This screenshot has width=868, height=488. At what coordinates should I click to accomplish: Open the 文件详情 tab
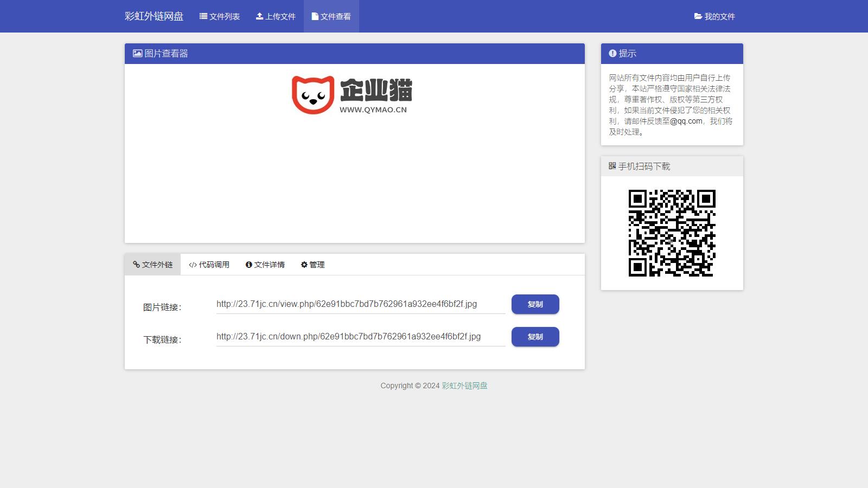point(265,265)
